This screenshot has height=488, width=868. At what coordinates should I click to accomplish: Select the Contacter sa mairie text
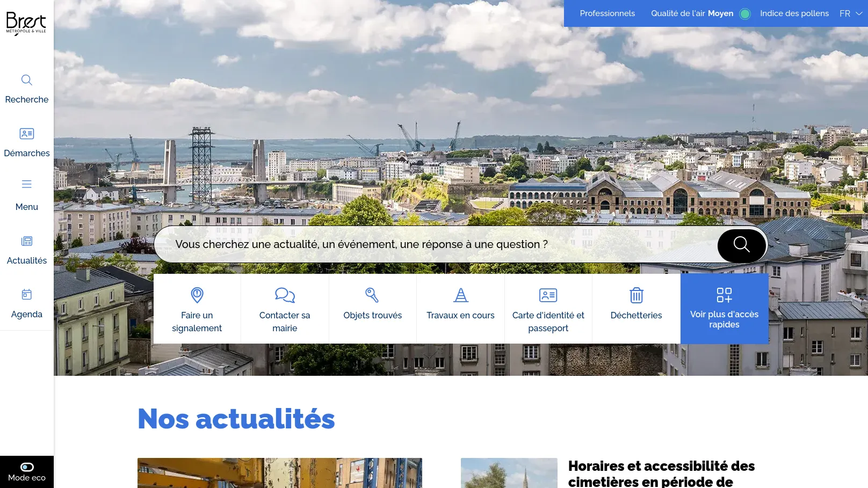tap(285, 322)
